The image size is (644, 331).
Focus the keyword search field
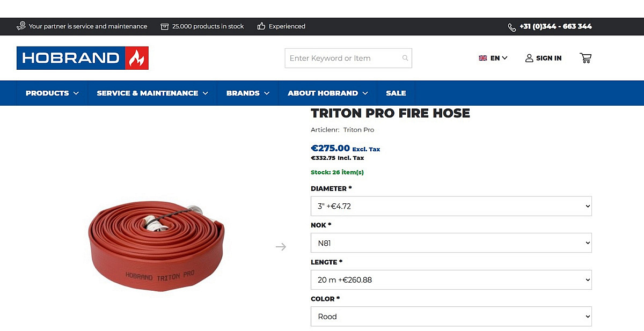coord(343,58)
